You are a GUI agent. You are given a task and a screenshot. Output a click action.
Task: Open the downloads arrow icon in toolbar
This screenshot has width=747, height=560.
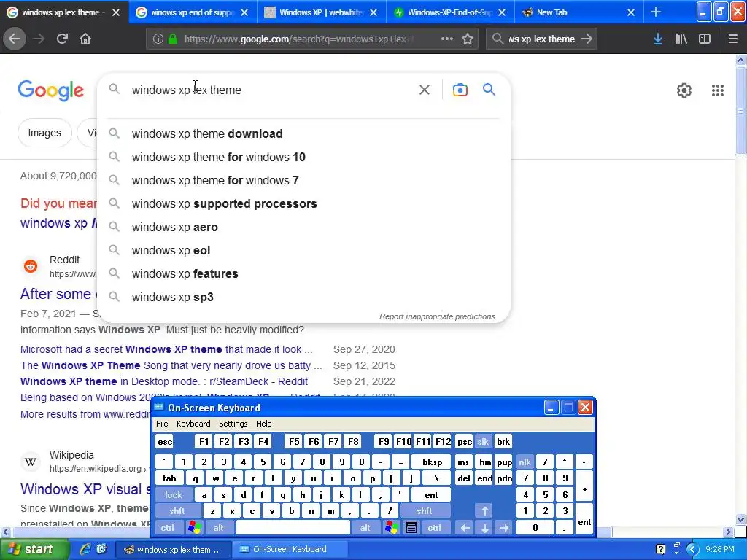click(658, 39)
